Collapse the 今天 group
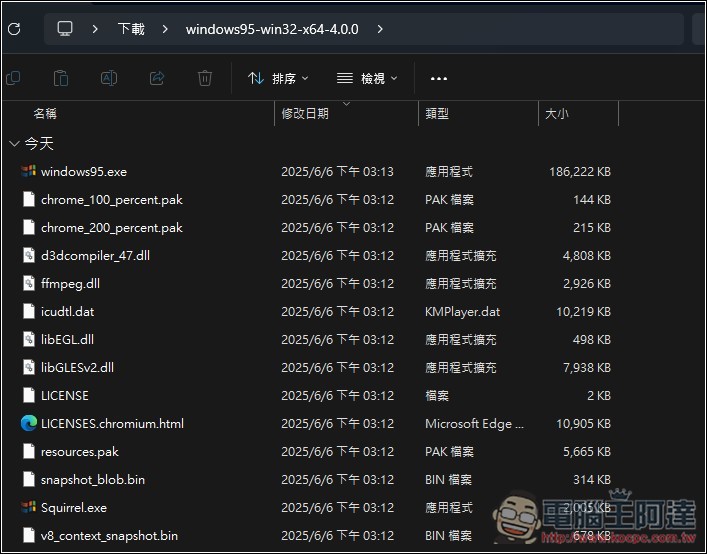 14,144
